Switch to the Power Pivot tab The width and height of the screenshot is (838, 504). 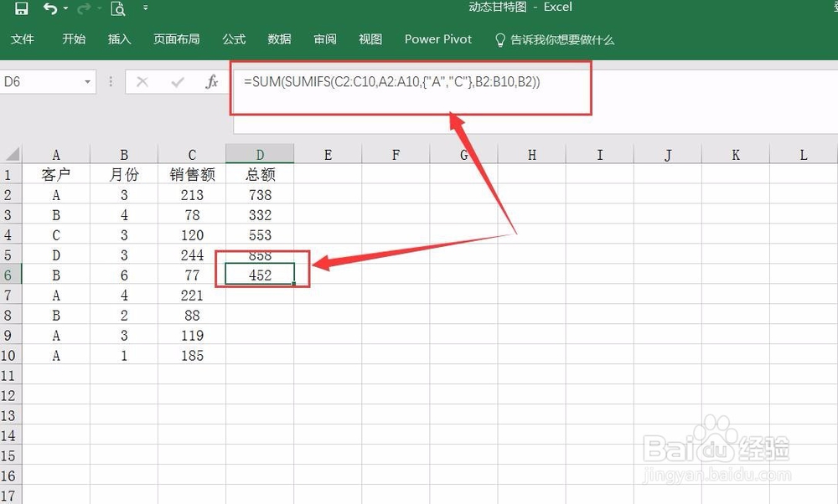(437, 39)
